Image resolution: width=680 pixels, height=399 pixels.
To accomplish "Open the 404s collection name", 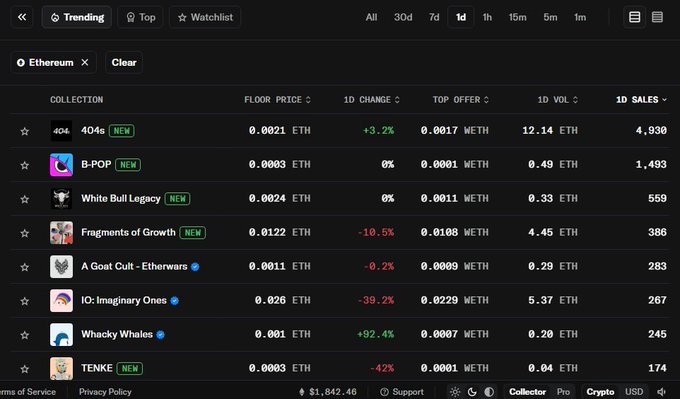I will (93, 131).
